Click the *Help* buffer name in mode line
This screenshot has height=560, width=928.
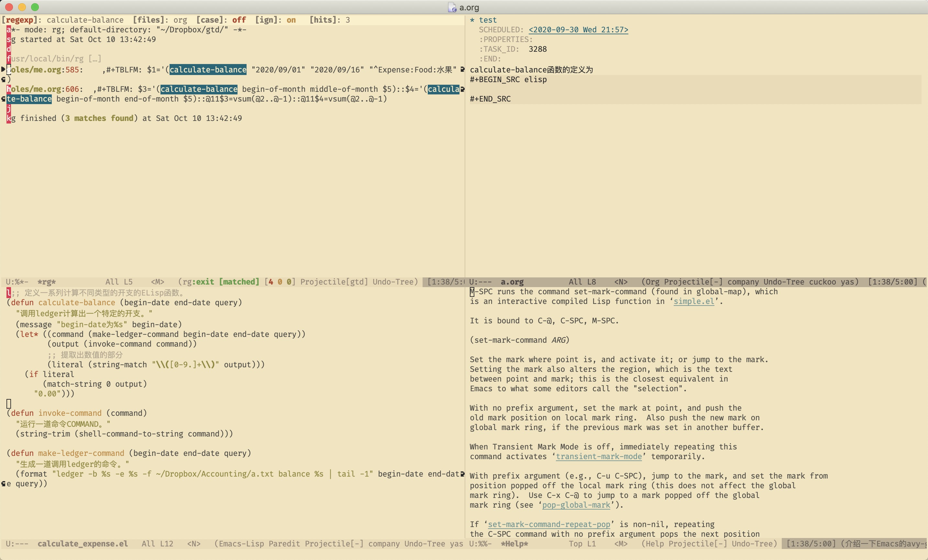tap(514, 544)
